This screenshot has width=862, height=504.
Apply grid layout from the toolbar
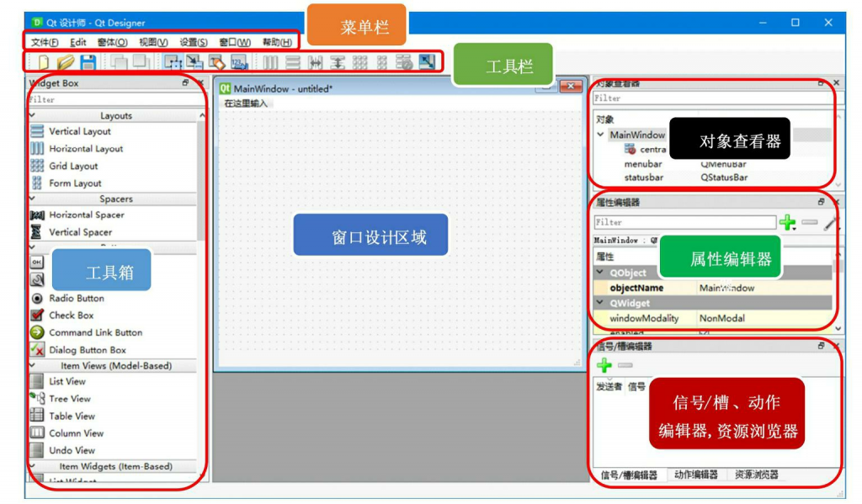pyautogui.click(x=360, y=62)
